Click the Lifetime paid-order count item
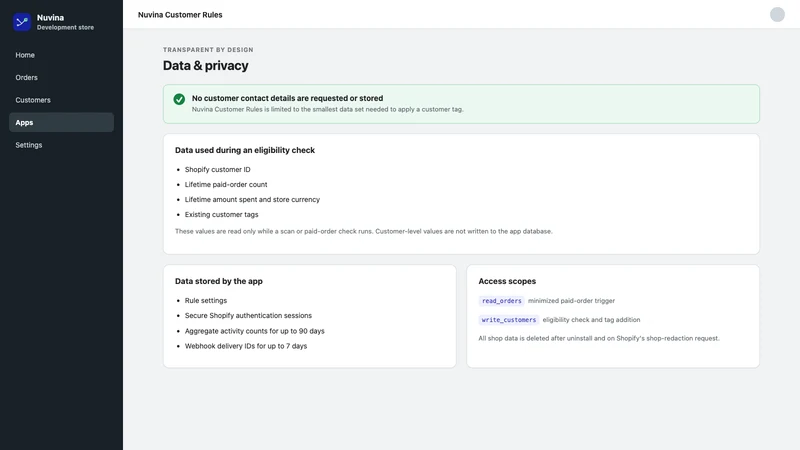The image size is (800, 450). pyautogui.click(x=226, y=184)
